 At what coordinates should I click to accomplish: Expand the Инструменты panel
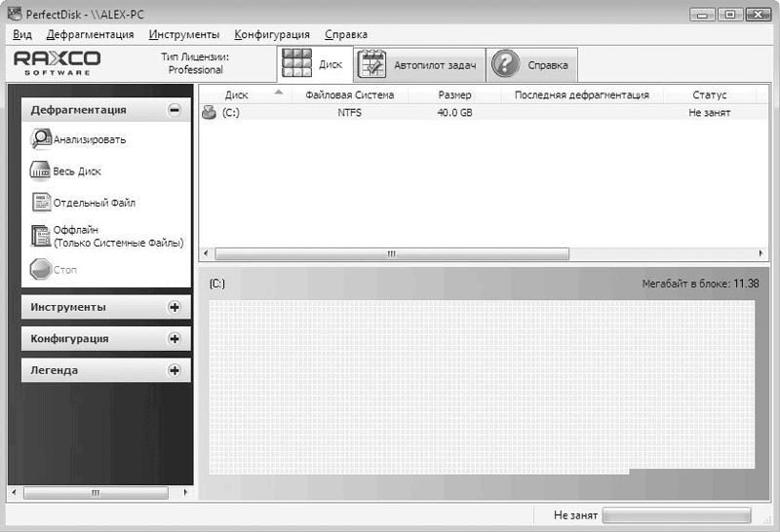[x=175, y=307]
